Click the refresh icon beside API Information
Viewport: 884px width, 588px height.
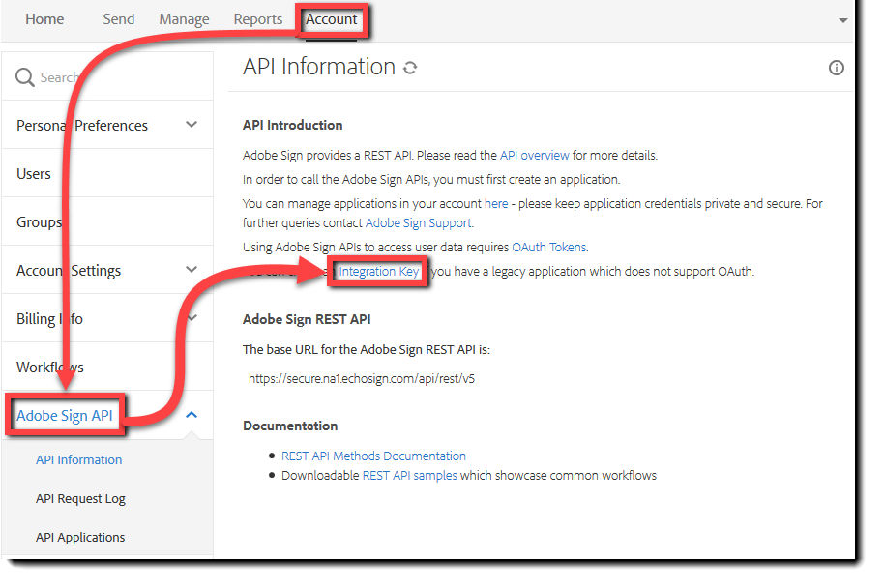(x=410, y=68)
